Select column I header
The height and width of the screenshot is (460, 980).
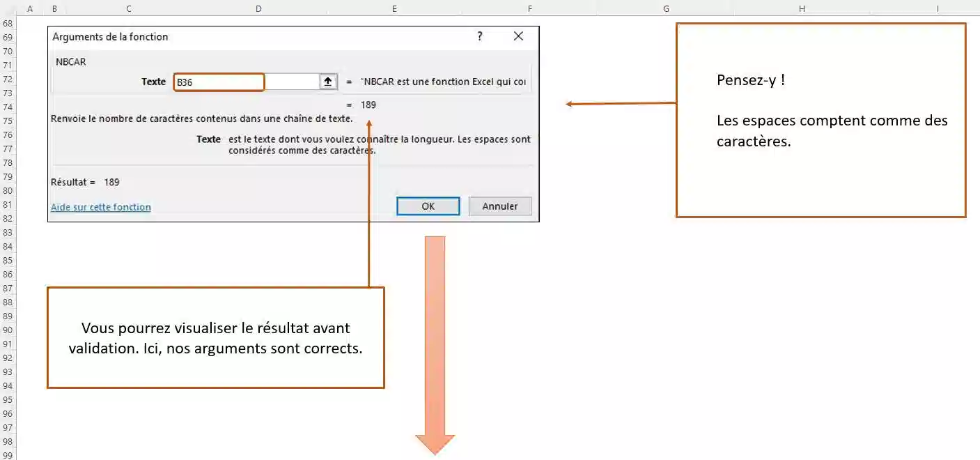(x=938, y=8)
